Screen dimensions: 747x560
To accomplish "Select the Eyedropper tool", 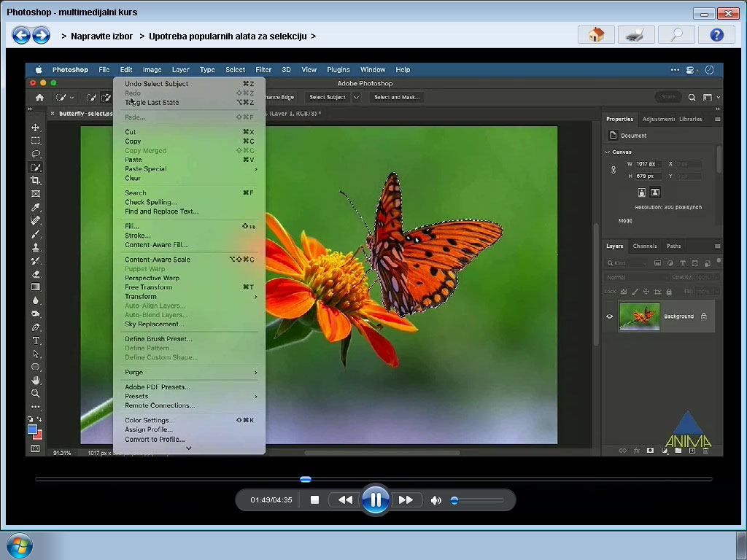I will (35, 207).
